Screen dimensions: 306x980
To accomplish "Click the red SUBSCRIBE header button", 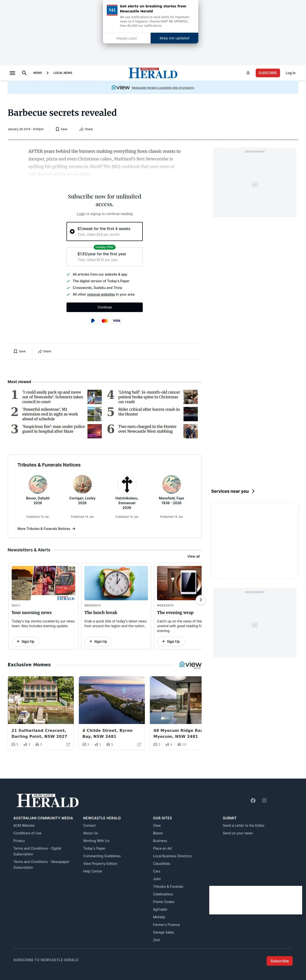I will 268,73.
